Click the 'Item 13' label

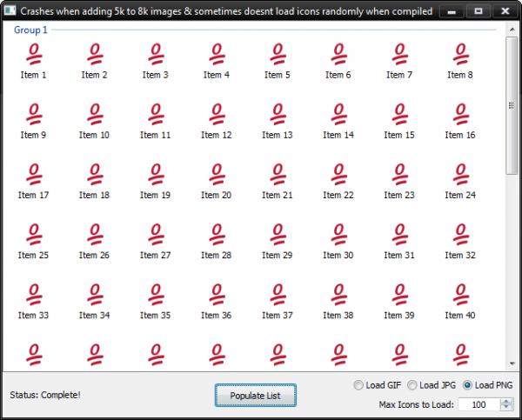point(278,135)
